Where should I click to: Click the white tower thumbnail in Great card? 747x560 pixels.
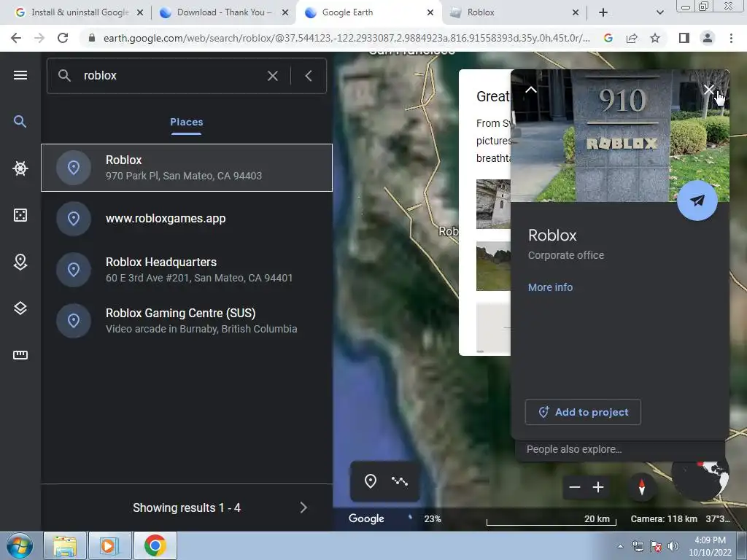[493, 204]
